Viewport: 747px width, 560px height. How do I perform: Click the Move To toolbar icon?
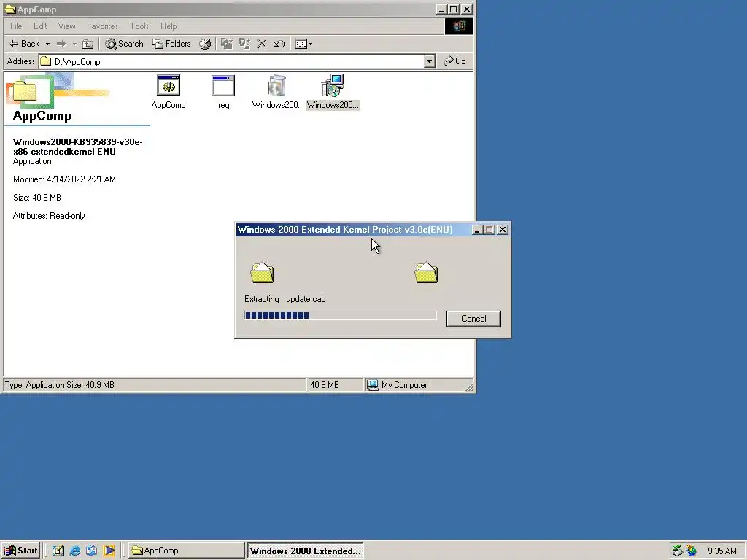point(227,44)
